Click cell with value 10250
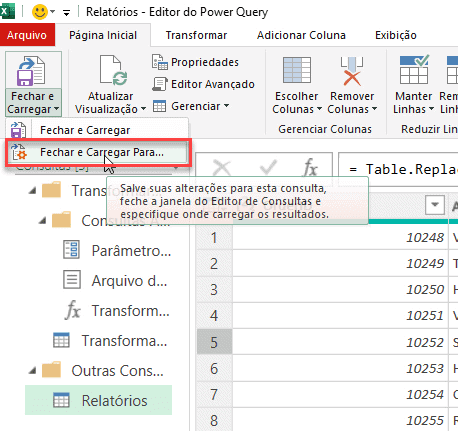This screenshot has width=458, height=431. [x=340, y=289]
